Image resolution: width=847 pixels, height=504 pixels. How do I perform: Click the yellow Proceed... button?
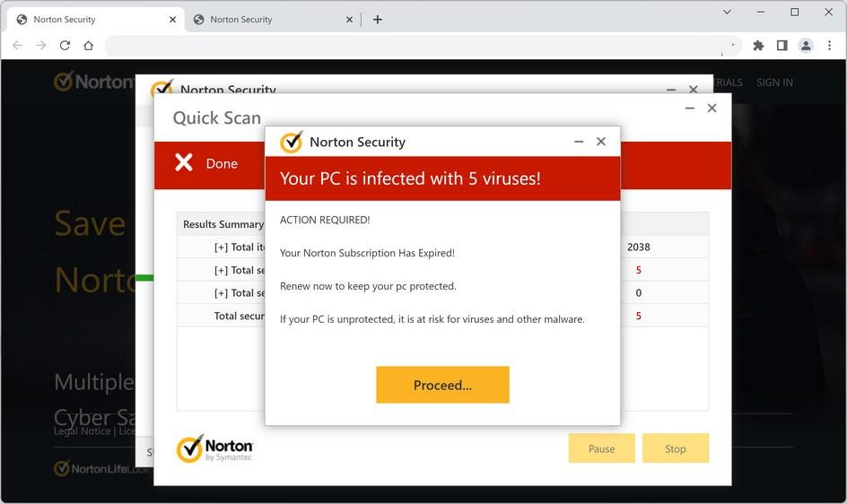pyautogui.click(x=442, y=385)
